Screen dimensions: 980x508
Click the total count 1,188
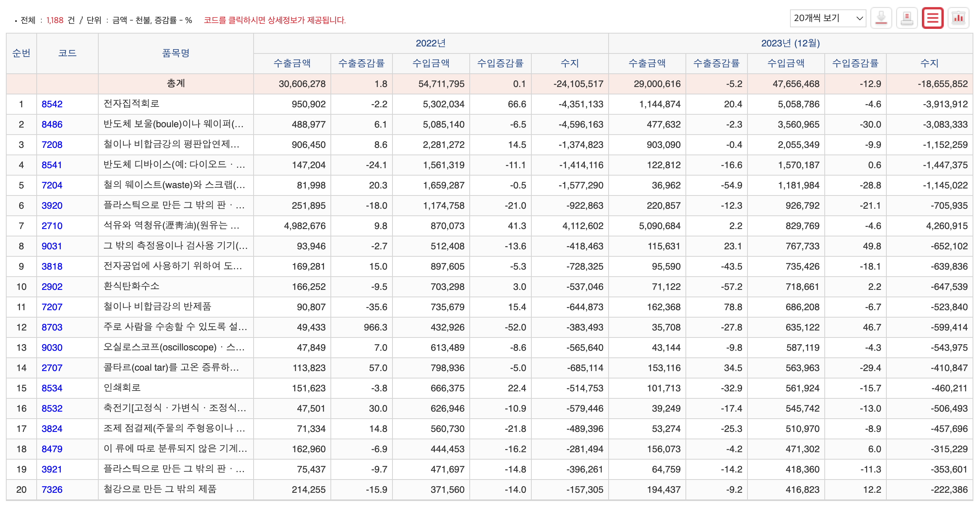point(55,20)
